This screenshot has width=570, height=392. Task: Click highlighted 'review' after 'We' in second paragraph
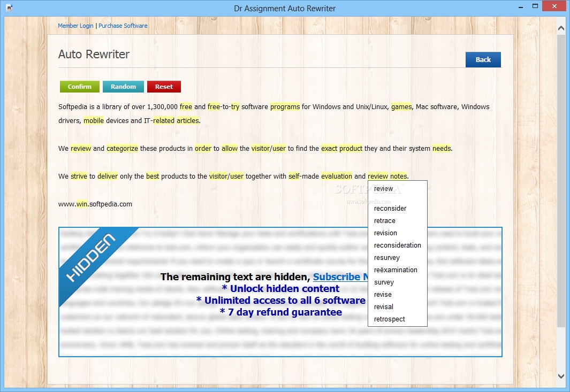pyautogui.click(x=81, y=149)
